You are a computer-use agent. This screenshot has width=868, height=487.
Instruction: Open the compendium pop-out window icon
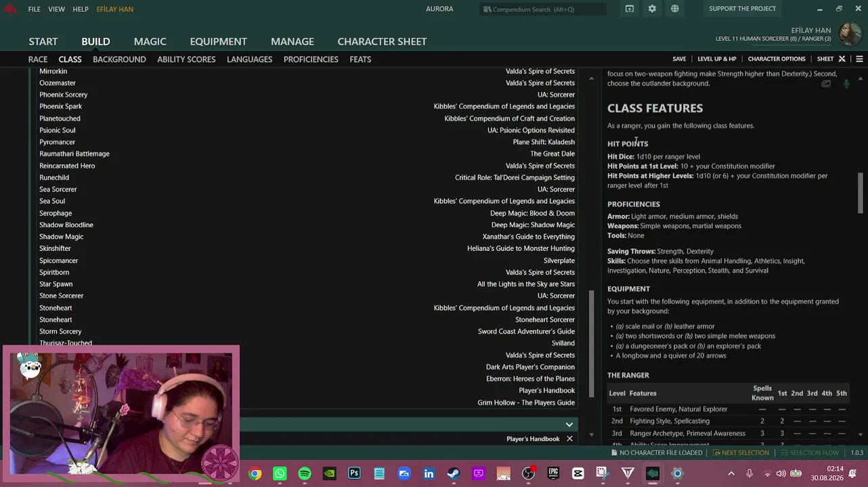[630, 9]
